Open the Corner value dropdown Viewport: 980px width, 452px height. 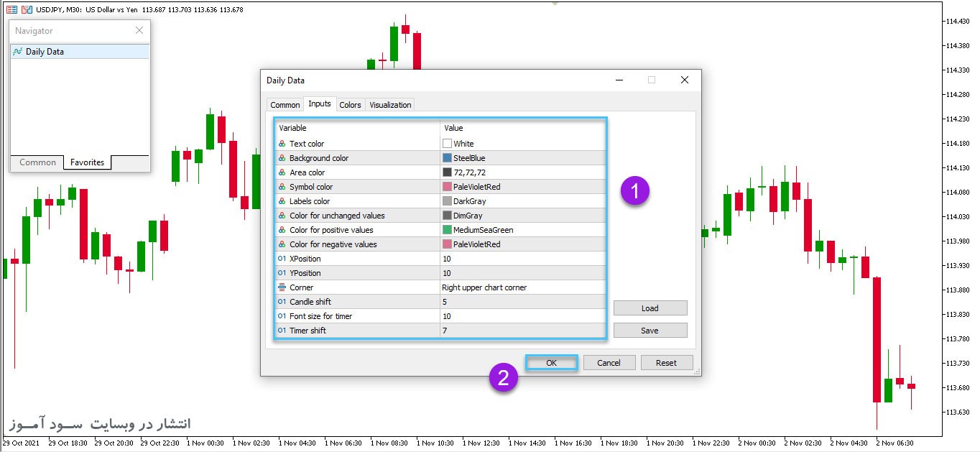click(x=522, y=287)
